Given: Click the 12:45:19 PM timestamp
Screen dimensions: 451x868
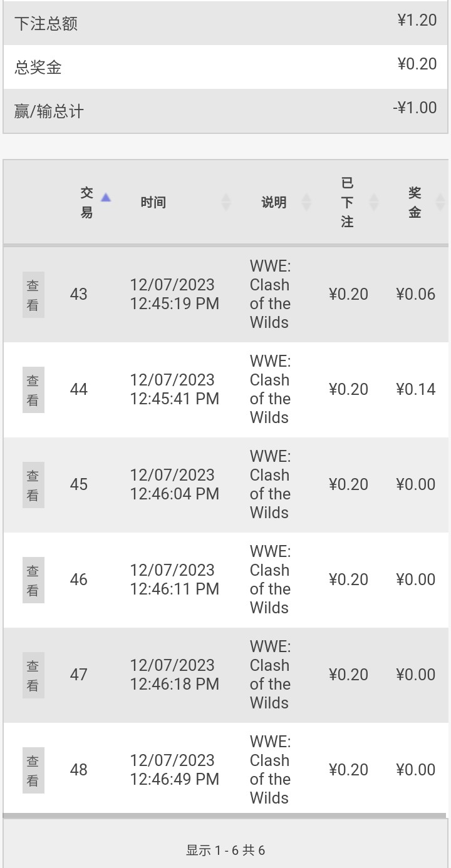Looking at the screenshot, I should point(174,304).
